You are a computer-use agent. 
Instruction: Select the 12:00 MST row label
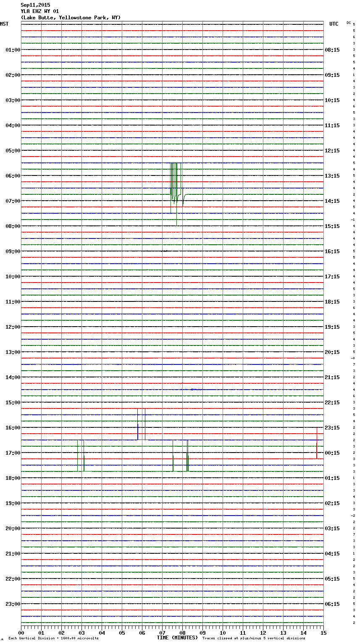coord(13,327)
